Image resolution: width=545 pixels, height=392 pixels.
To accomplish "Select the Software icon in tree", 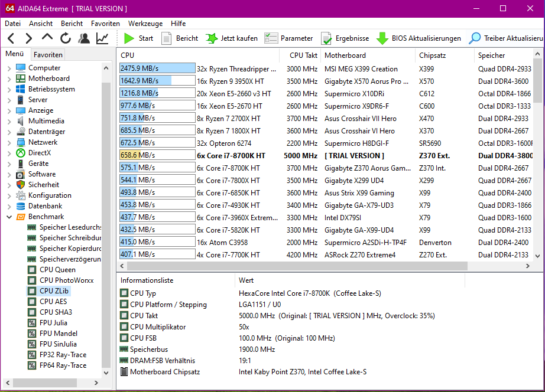I will click(21, 174).
